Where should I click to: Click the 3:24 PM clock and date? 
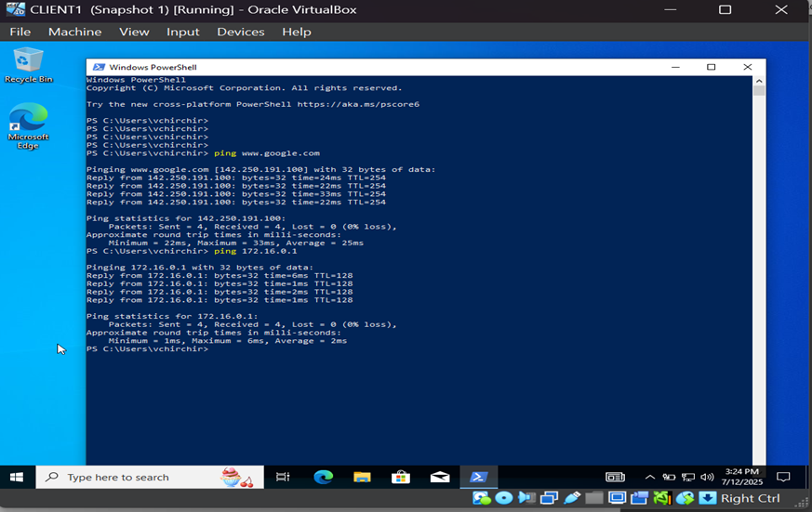[742, 477]
